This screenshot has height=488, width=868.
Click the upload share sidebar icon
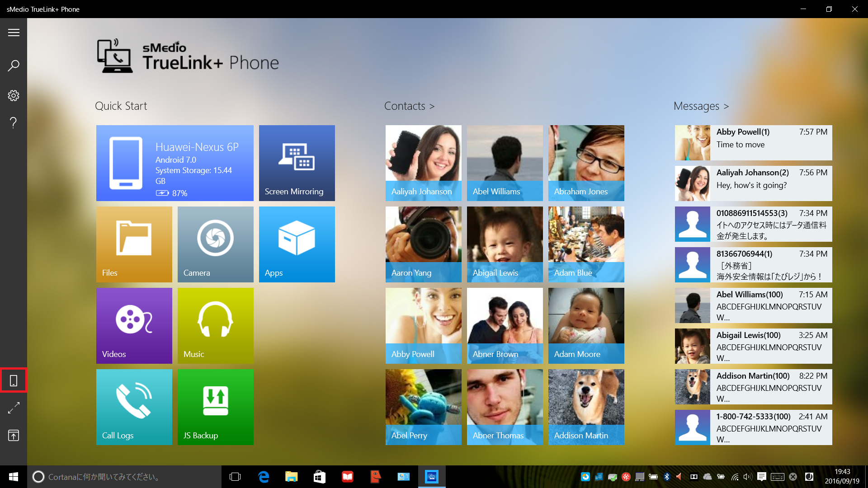[x=14, y=435]
